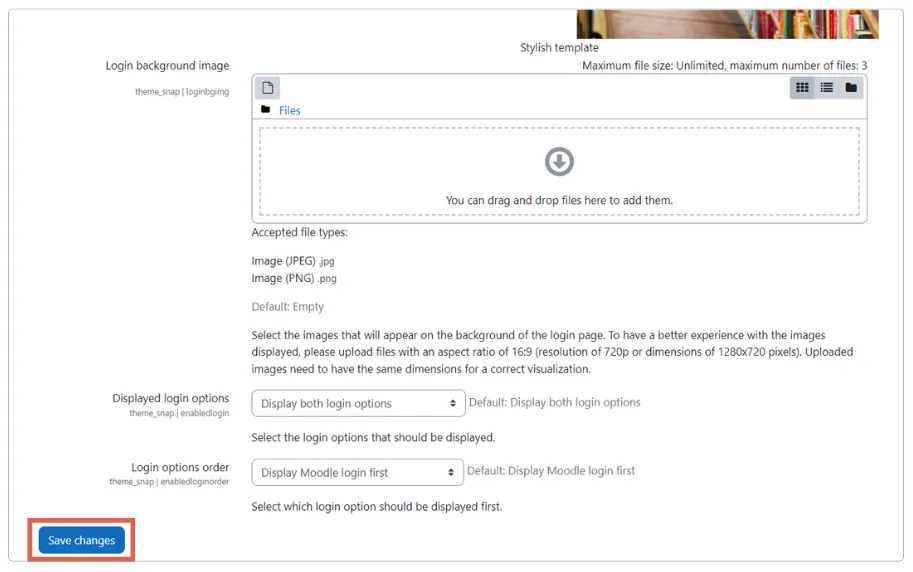Click the folder icon beside Files
This screenshot has height=572, width=913.
tap(266, 110)
